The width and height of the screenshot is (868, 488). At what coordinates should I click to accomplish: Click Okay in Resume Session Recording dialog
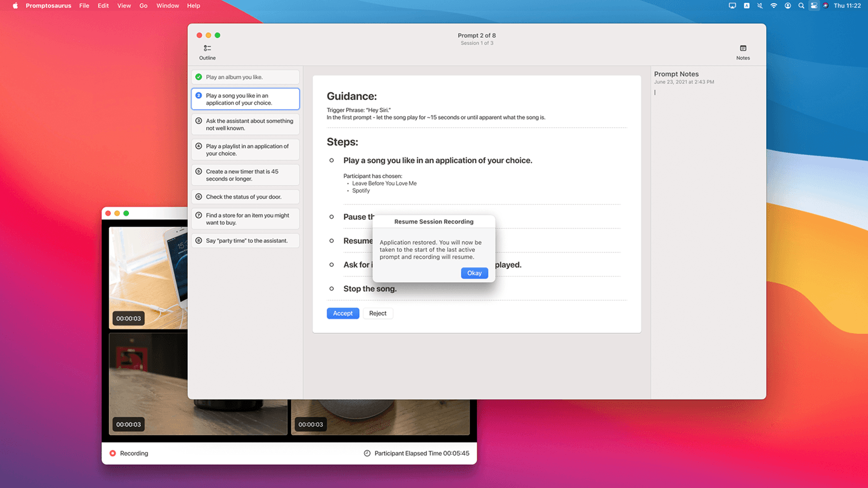click(474, 273)
